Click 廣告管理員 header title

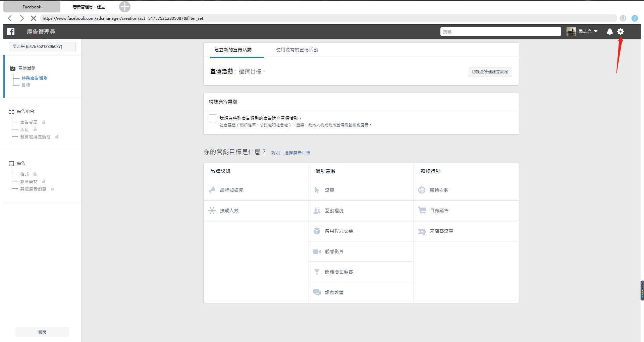pyautogui.click(x=41, y=32)
